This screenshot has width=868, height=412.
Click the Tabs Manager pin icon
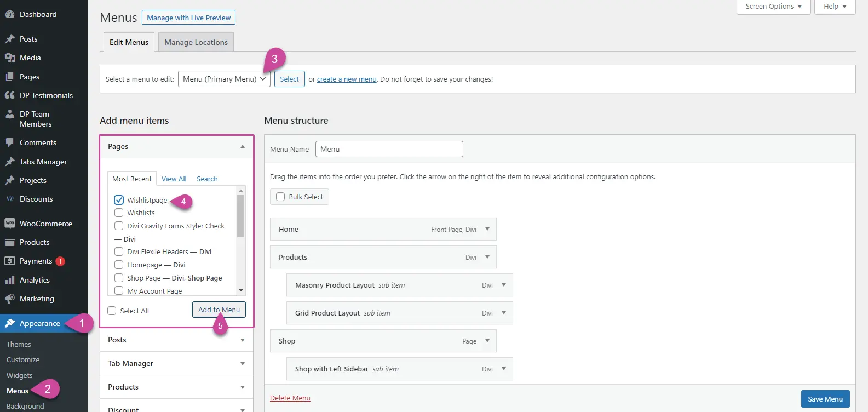[x=10, y=162]
